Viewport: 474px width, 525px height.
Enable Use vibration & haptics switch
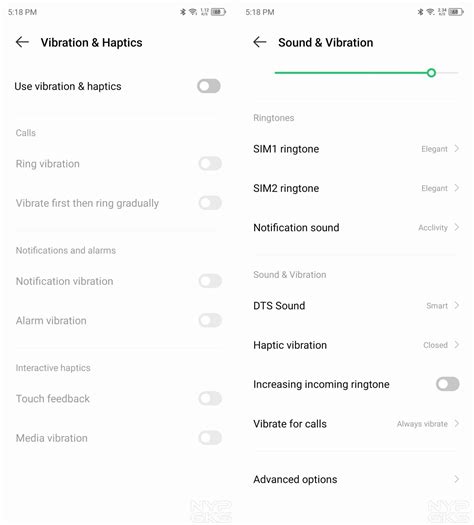(209, 86)
